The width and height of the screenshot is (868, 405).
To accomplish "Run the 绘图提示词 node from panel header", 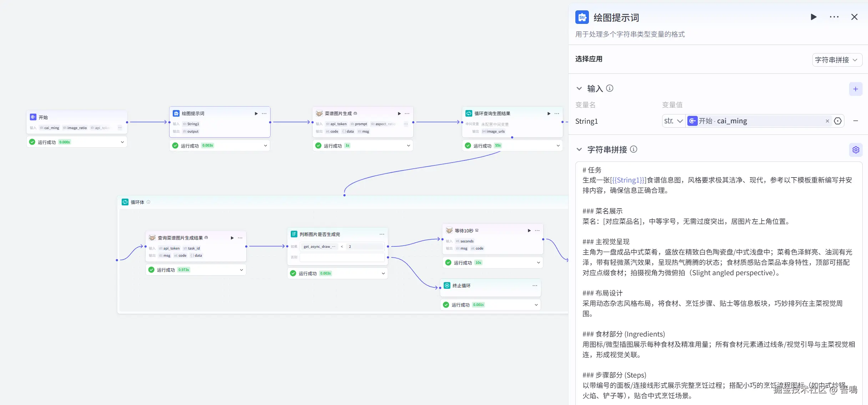I will click(x=813, y=17).
